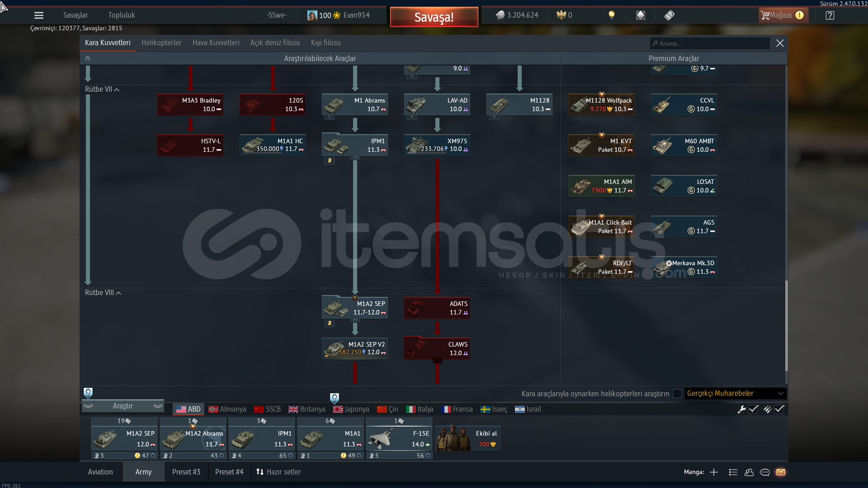
Task: Expand left chevron of Araştır panel
Action: tap(88, 406)
